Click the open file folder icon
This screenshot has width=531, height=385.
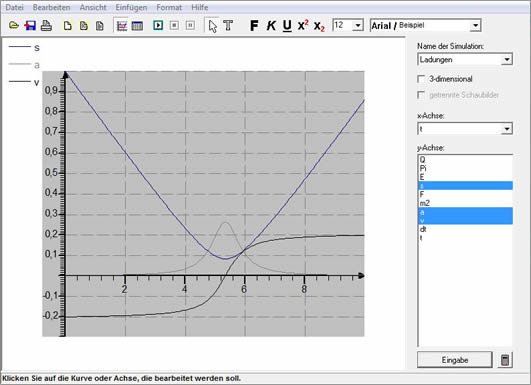pos(14,25)
